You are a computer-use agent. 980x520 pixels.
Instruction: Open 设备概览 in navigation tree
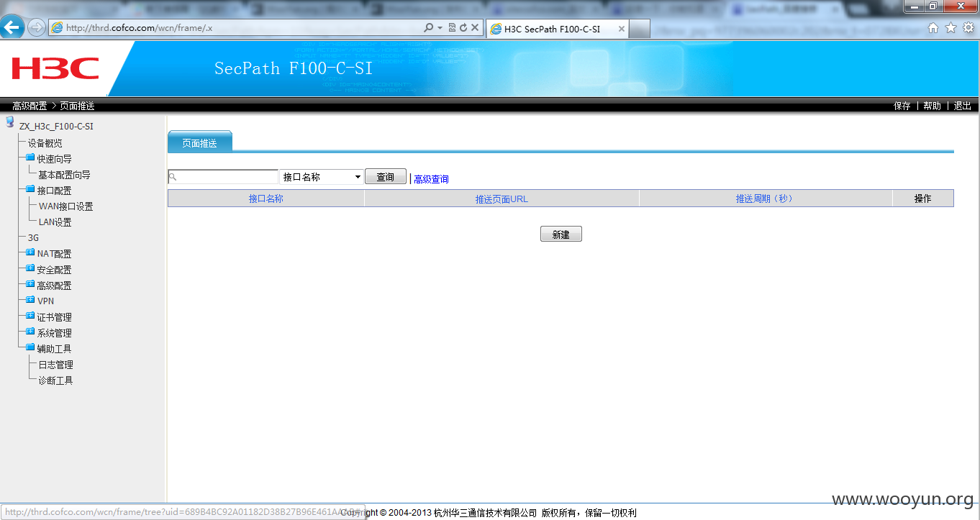[x=45, y=143]
